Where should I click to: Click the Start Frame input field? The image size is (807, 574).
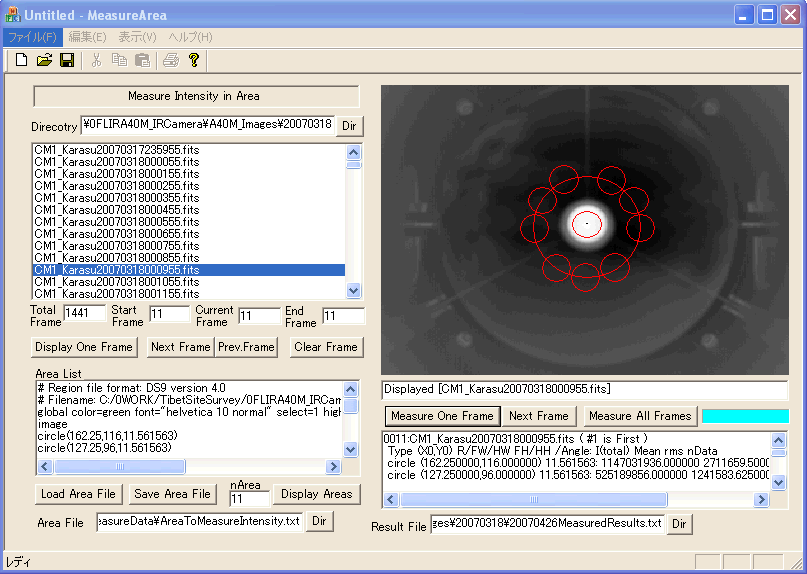[169, 315]
